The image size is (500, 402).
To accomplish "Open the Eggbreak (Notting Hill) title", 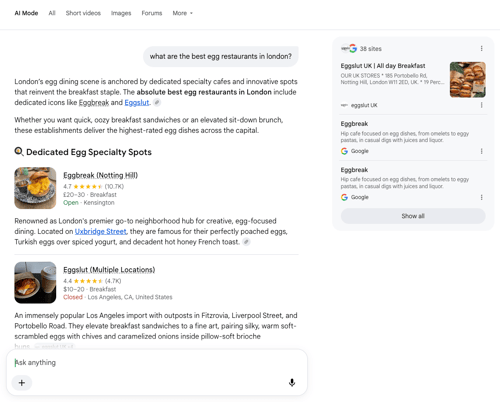I will click(100, 175).
